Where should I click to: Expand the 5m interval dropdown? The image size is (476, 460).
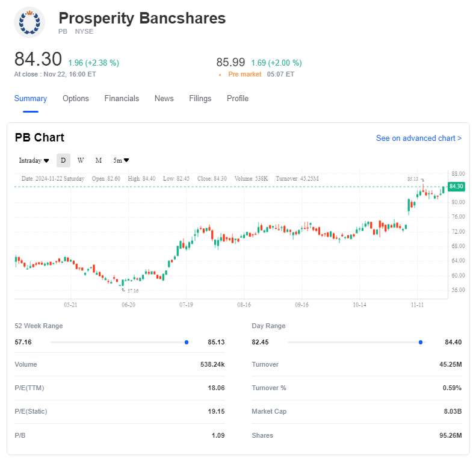[x=122, y=160]
